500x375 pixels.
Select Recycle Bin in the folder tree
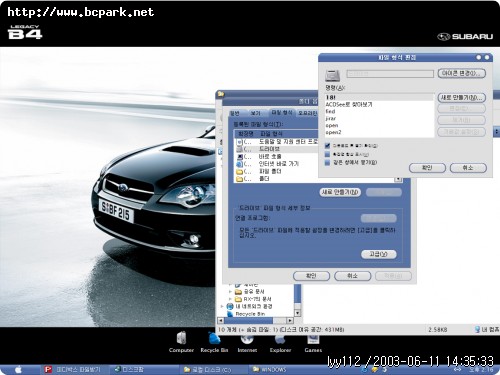(246, 314)
